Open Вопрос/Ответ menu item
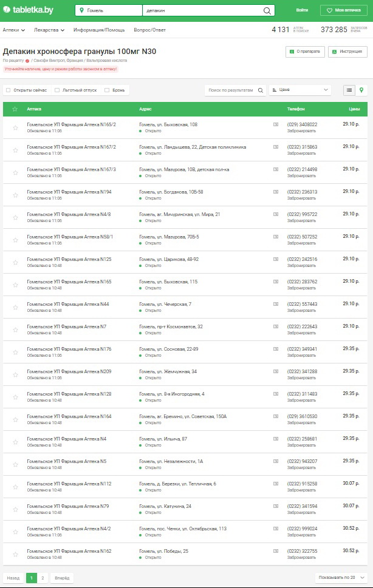The image size is (373, 588). (x=149, y=30)
